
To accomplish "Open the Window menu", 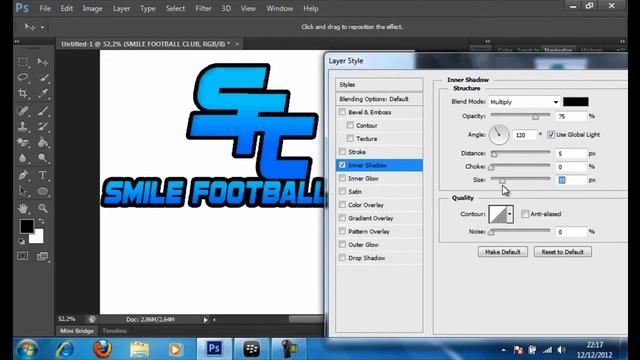I will click(x=280, y=8).
